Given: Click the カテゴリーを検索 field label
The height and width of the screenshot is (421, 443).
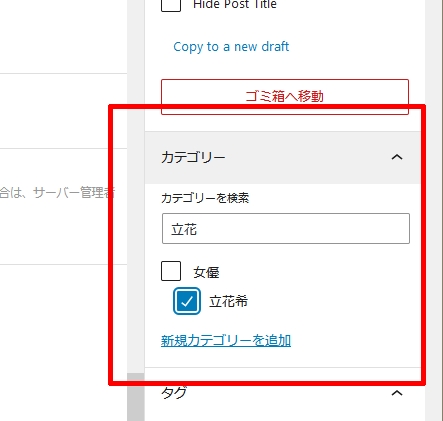Looking at the screenshot, I should 205,198.
